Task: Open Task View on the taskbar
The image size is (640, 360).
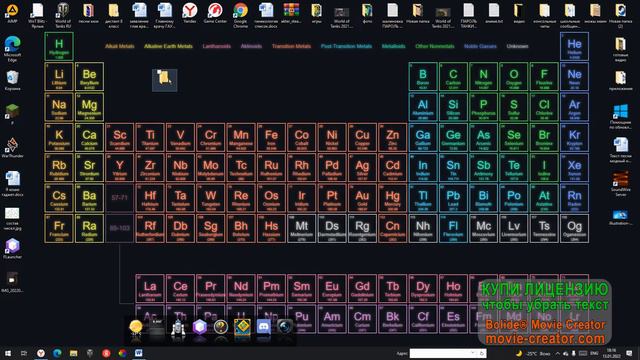Action: pos(24,353)
